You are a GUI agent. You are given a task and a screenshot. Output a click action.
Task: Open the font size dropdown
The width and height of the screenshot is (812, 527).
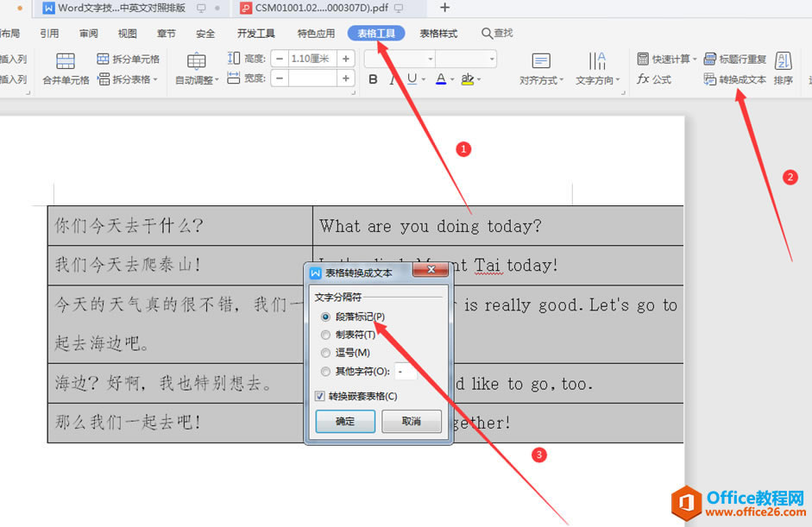[492, 59]
